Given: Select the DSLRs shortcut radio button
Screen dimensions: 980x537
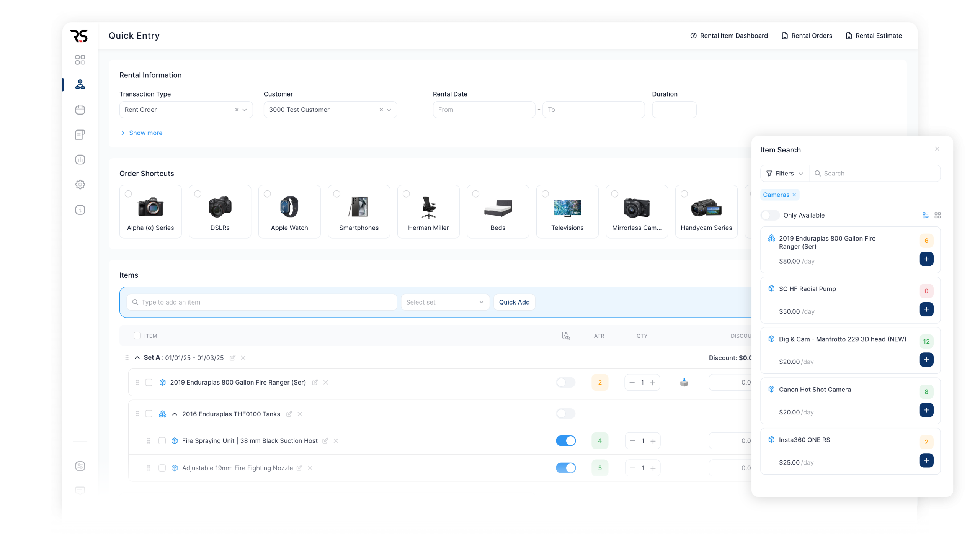Looking at the screenshot, I should pyautogui.click(x=198, y=194).
